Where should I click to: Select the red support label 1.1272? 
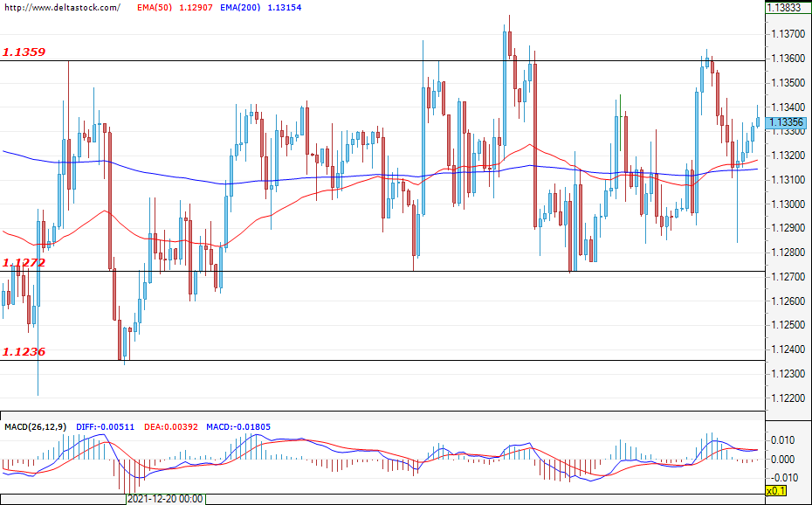tap(24, 263)
